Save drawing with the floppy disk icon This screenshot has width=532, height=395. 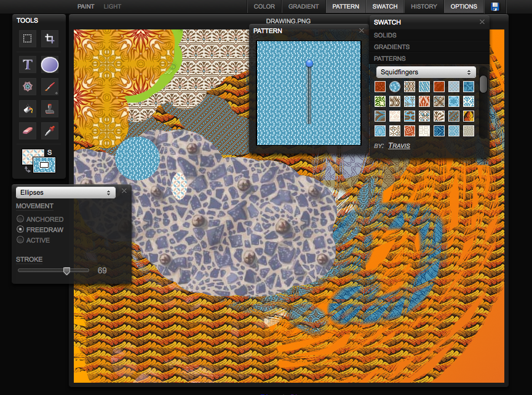(495, 7)
